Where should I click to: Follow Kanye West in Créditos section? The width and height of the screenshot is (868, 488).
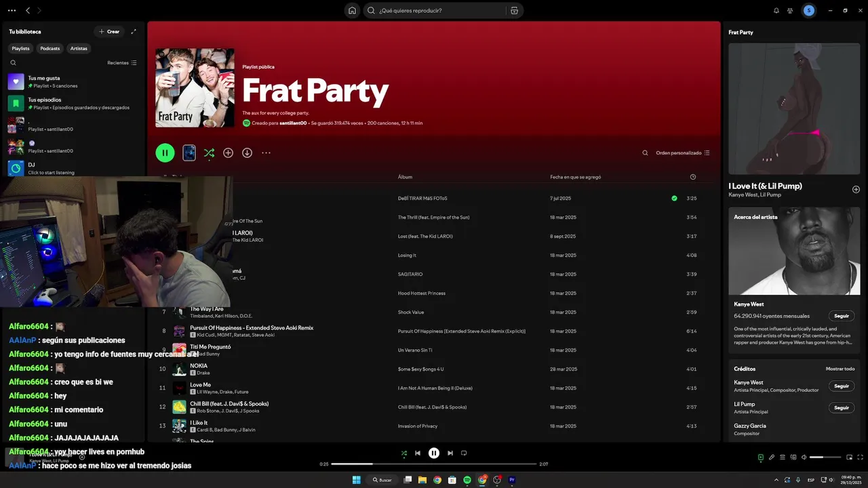point(842,386)
